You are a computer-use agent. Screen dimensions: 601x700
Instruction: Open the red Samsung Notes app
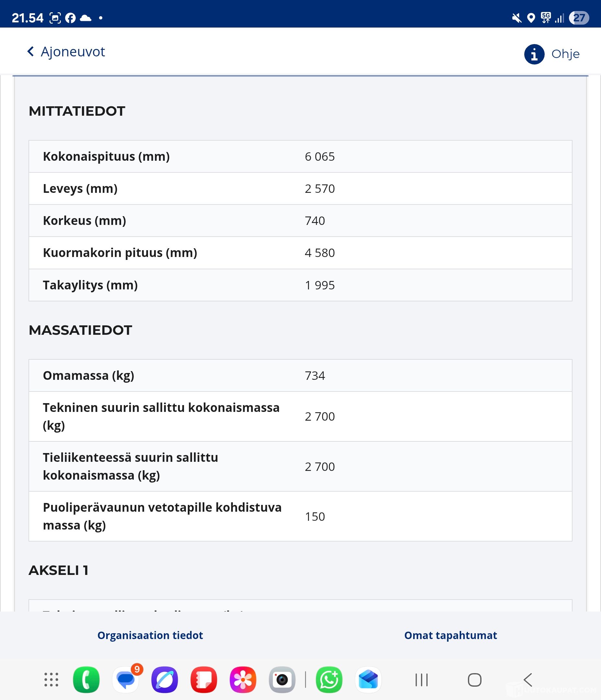point(204,679)
